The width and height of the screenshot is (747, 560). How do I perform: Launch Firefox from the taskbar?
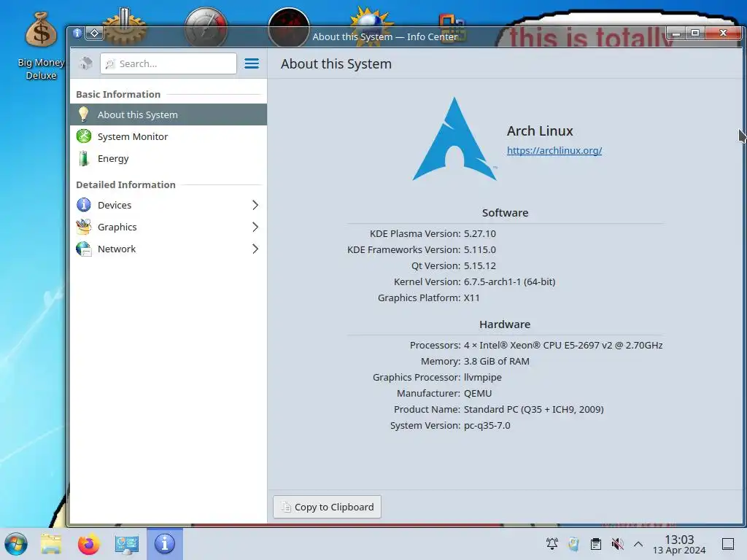point(88,544)
